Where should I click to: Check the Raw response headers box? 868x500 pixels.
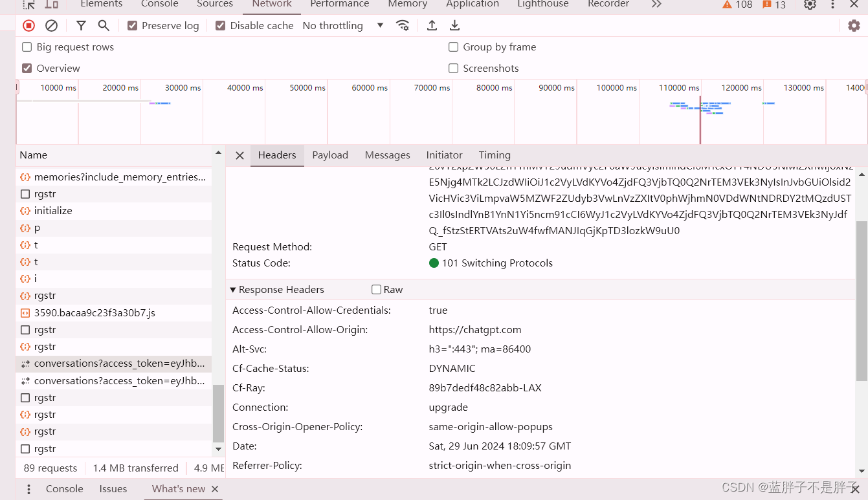pyautogui.click(x=376, y=290)
